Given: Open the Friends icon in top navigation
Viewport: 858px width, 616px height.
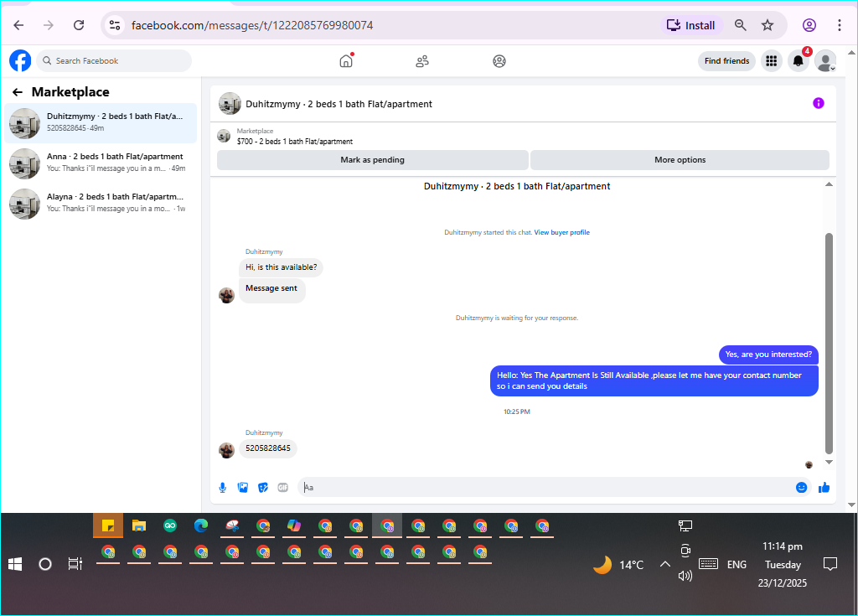Looking at the screenshot, I should (422, 61).
